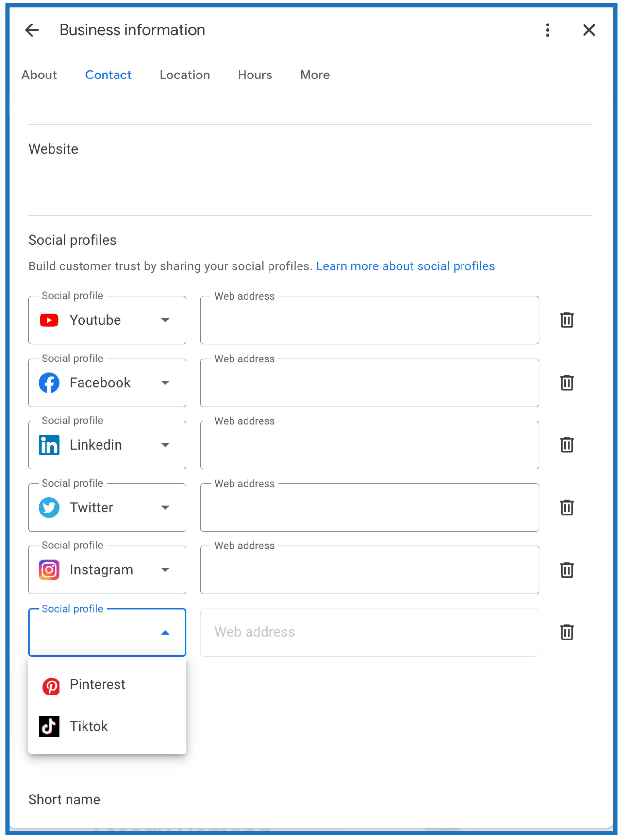Click the Tiktok logo in the dropdown list
The height and width of the screenshot is (840, 623).
pos(49,726)
